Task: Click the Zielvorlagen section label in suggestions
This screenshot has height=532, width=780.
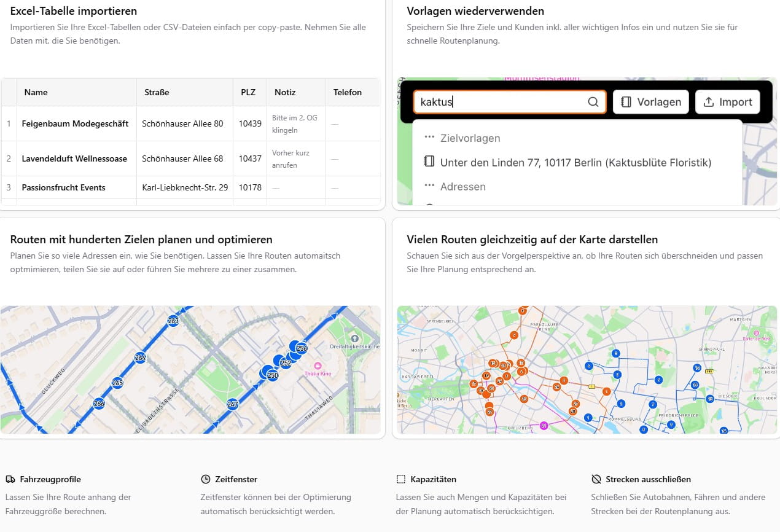Action: (470, 138)
